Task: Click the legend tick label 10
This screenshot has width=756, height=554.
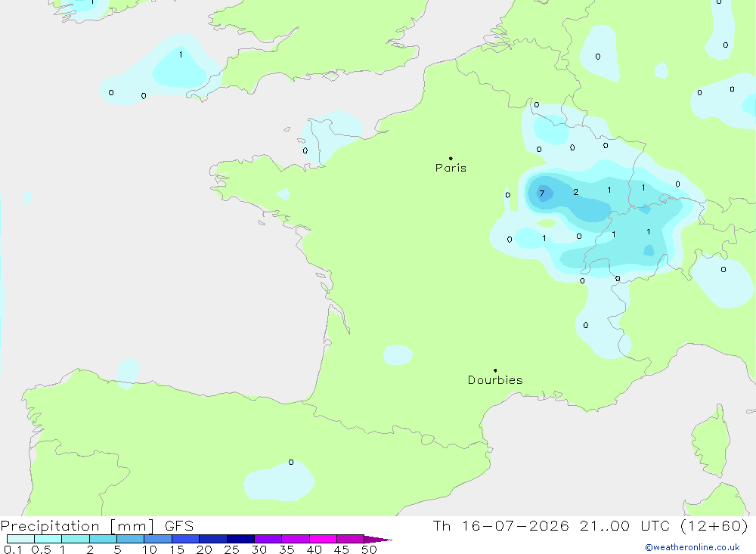Action: pos(150,549)
